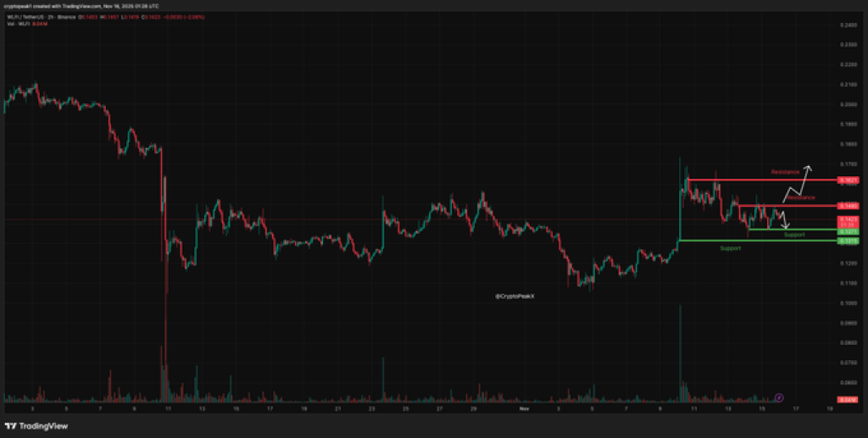This screenshot has width=868, height=438.
Task: Select the green 0.1315 support price label
Action: pos(848,241)
